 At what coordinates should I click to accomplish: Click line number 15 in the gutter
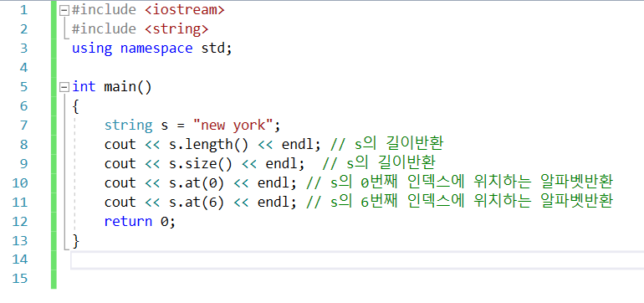tap(20, 279)
